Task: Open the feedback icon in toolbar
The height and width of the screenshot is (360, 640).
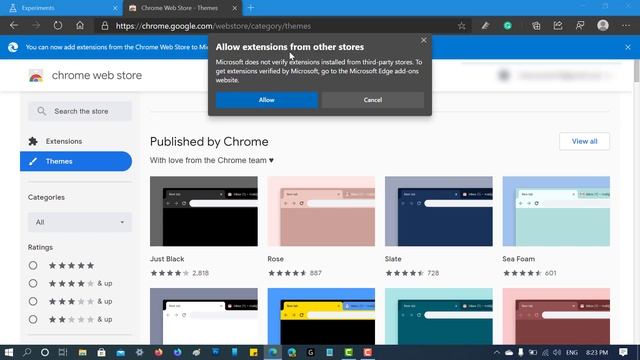Action: click(x=580, y=26)
